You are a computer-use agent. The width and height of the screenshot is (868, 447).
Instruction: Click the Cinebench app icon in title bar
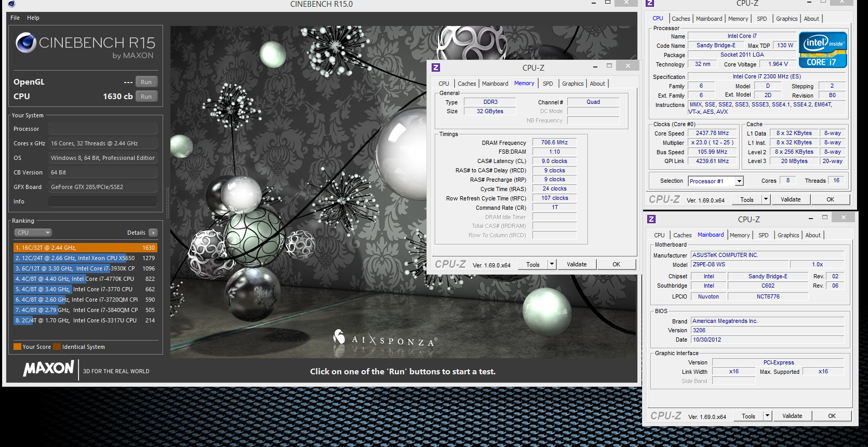11,4
